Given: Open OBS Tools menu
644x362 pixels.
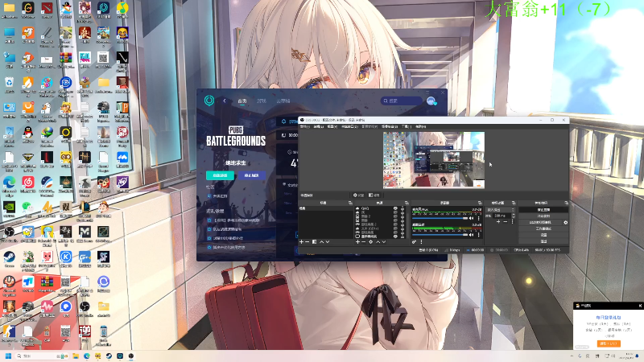Looking at the screenshot, I should 407,126.
